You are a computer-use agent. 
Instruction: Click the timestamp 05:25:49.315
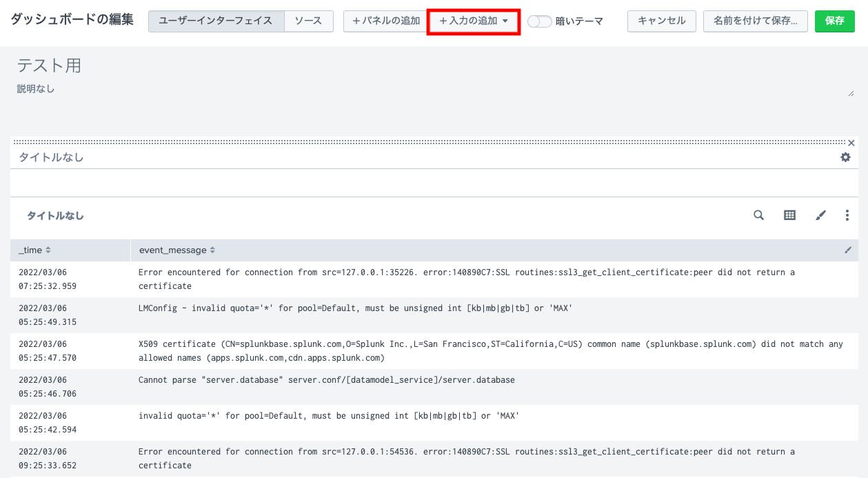pyautogui.click(x=48, y=322)
